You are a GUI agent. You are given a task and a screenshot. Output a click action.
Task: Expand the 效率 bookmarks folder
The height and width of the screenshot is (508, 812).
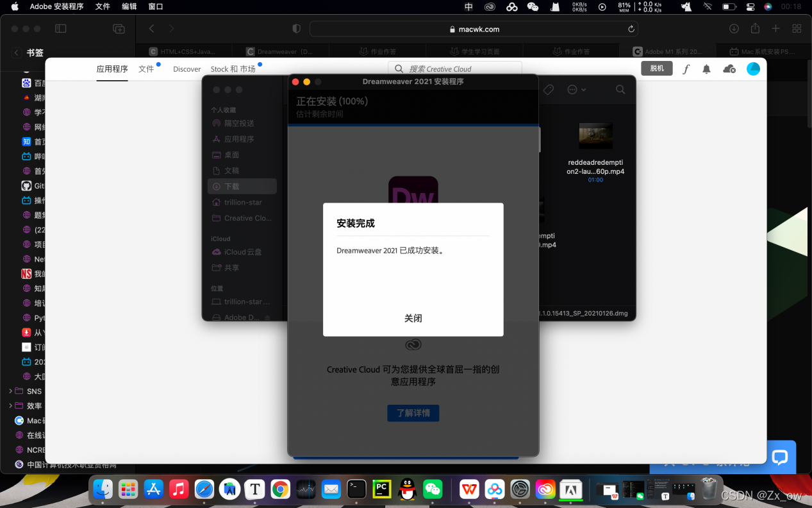point(11,406)
